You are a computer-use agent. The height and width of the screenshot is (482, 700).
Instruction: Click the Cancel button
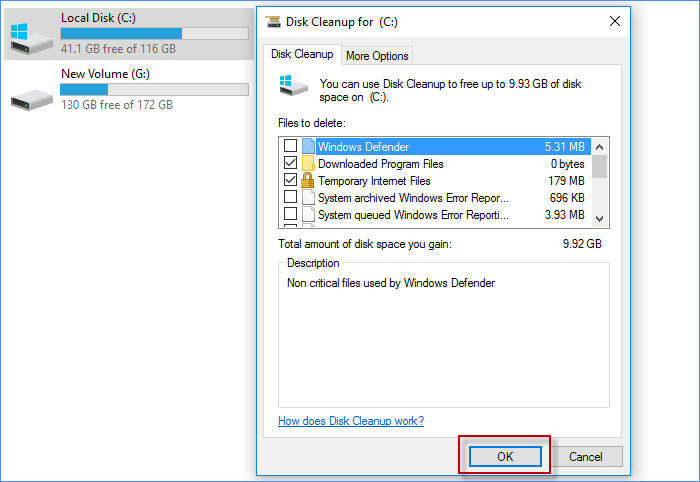tap(586, 457)
